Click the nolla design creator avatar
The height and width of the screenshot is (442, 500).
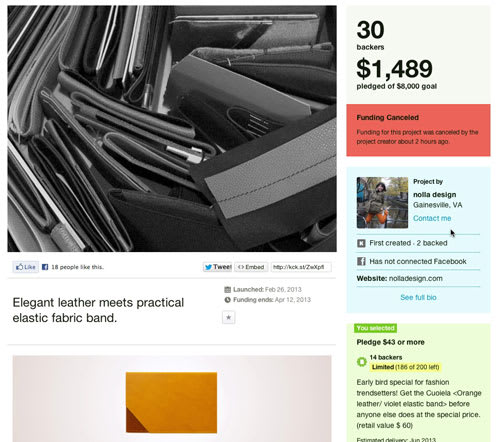(382, 203)
